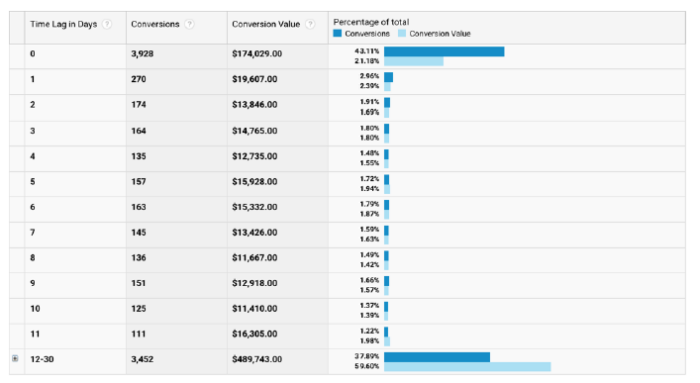700x383 pixels.
Task: Open help icon beside Time Lag in Days
Action: [x=107, y=25]
